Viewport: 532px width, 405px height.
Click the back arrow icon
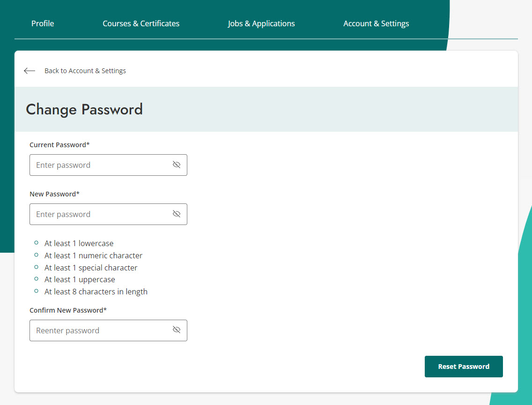point(29,70)
